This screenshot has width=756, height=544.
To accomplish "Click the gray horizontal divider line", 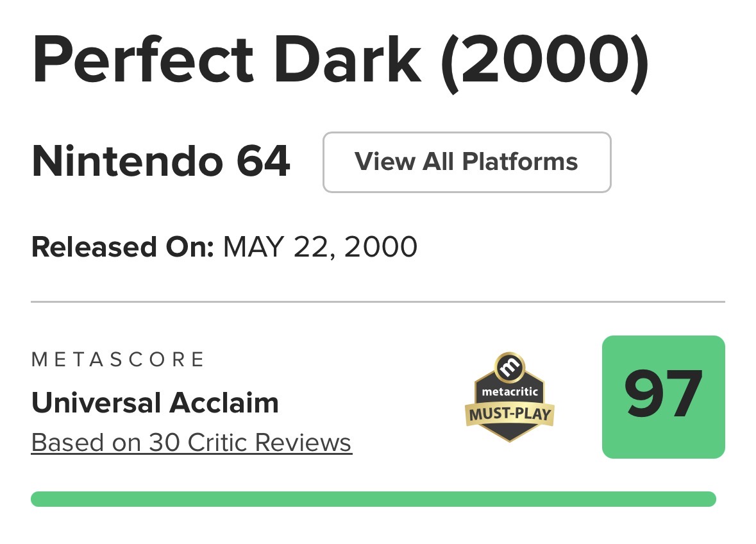I will click(378, 302).
